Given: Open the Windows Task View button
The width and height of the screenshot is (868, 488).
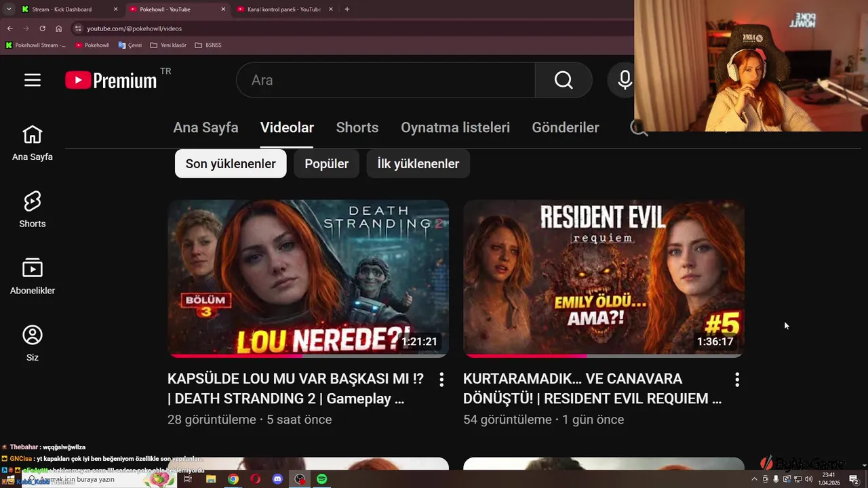Looking at the screenshot, I should pyautogui.click(x=188, y=479).
